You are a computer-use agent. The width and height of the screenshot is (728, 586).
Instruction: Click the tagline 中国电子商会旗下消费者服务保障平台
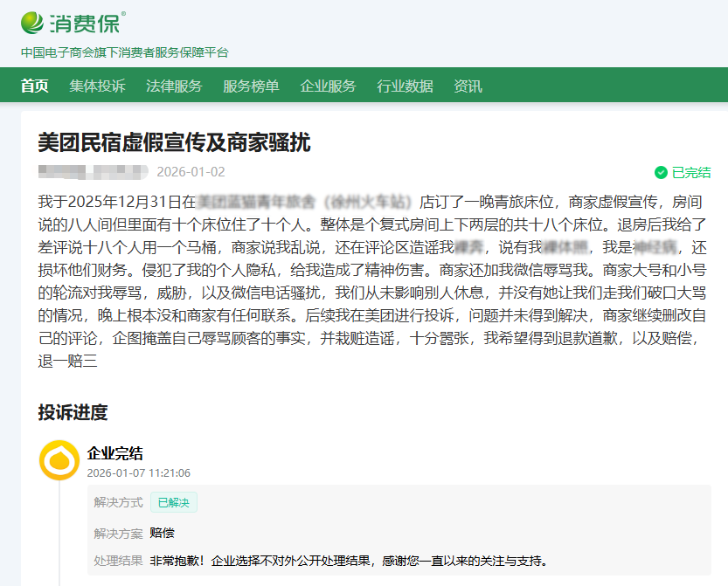click(x=124, y=52)
